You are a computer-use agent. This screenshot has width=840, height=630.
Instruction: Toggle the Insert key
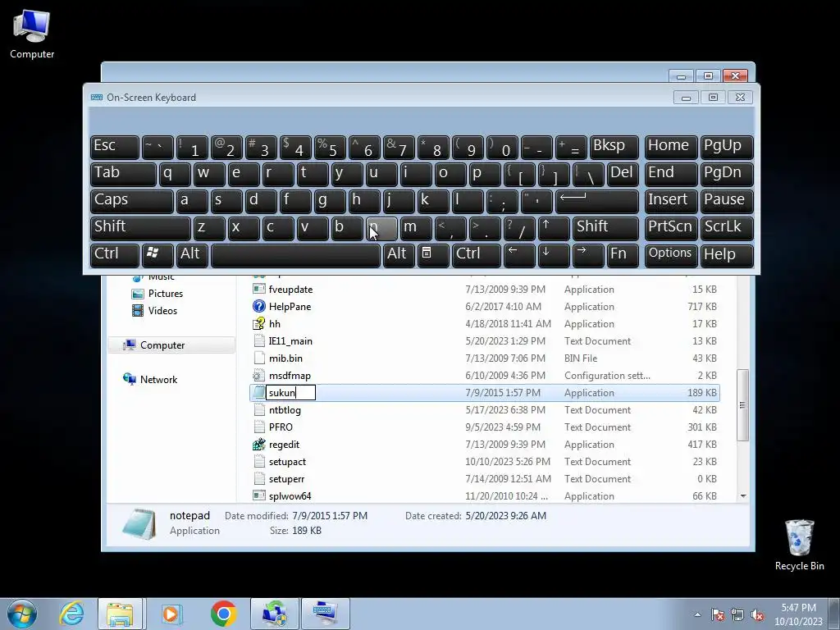(x=671, y=201)
